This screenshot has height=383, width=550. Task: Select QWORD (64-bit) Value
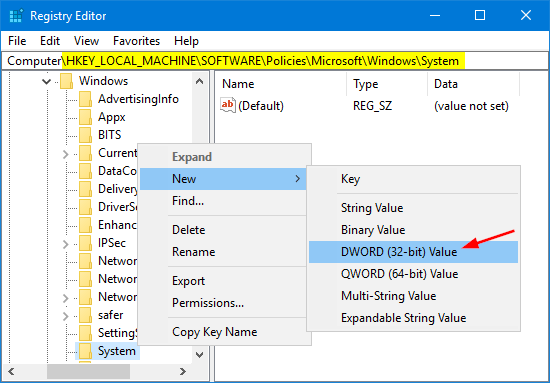[x=413, y=274]
